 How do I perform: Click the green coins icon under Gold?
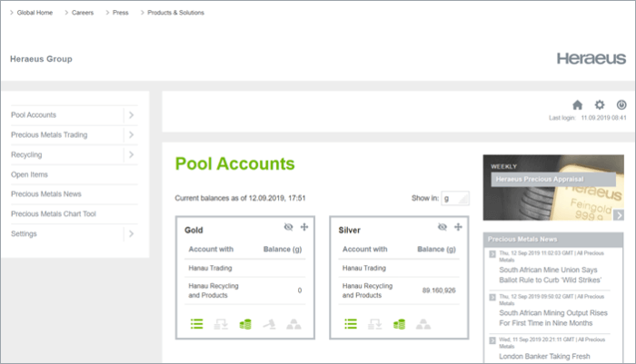point(243,323)
